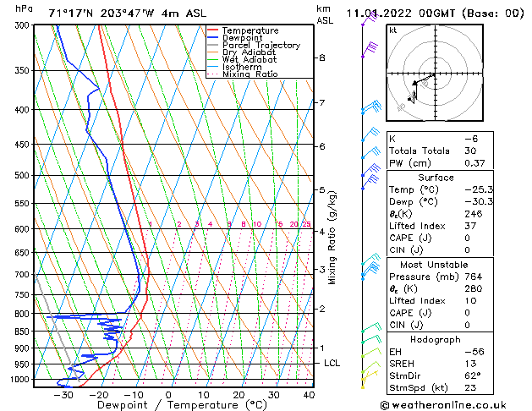Click the "Surface" section header

[x=436, y=178]
